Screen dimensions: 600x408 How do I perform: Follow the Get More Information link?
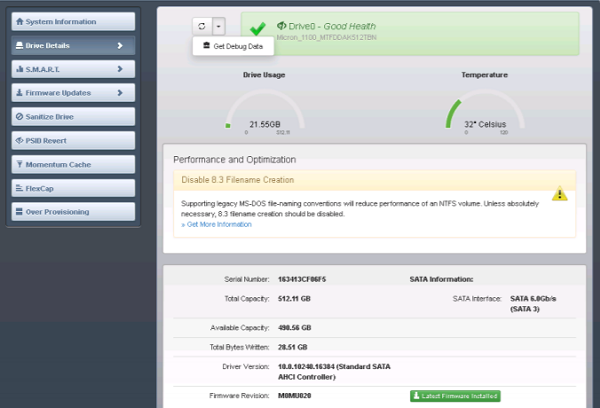[x=217, y=224]
